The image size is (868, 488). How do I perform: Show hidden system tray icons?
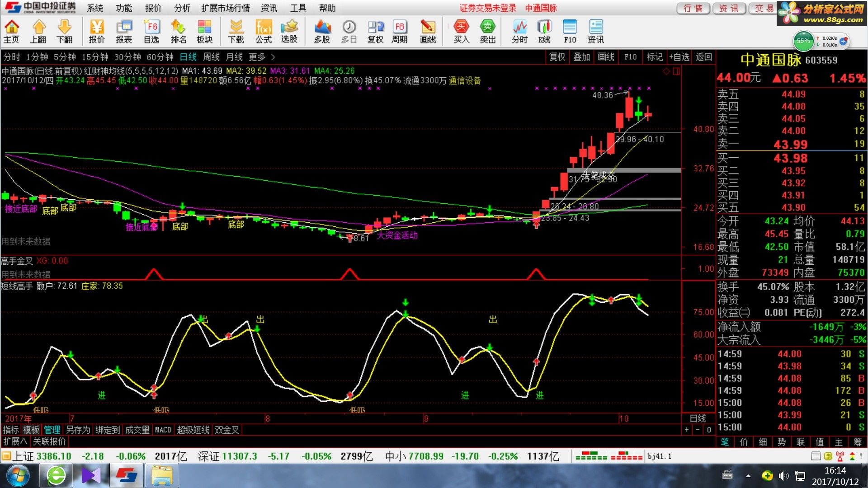[x=748, y=476]
